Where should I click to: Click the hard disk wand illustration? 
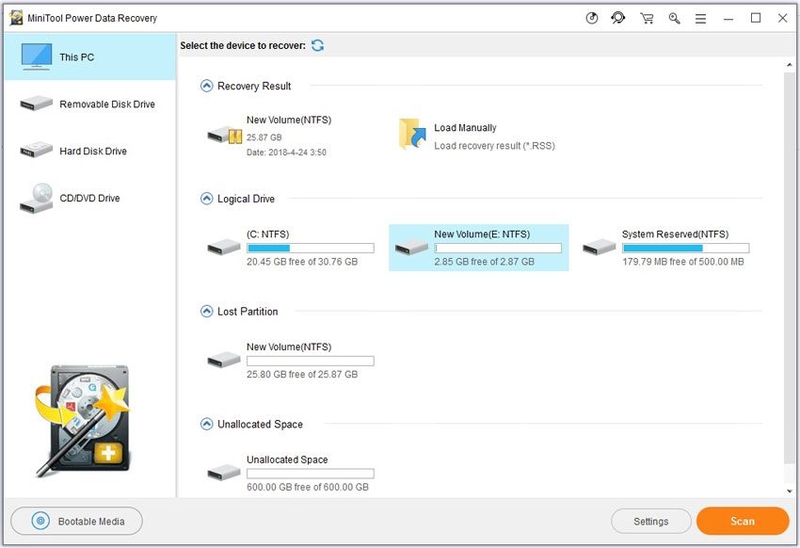coord(84,419)
